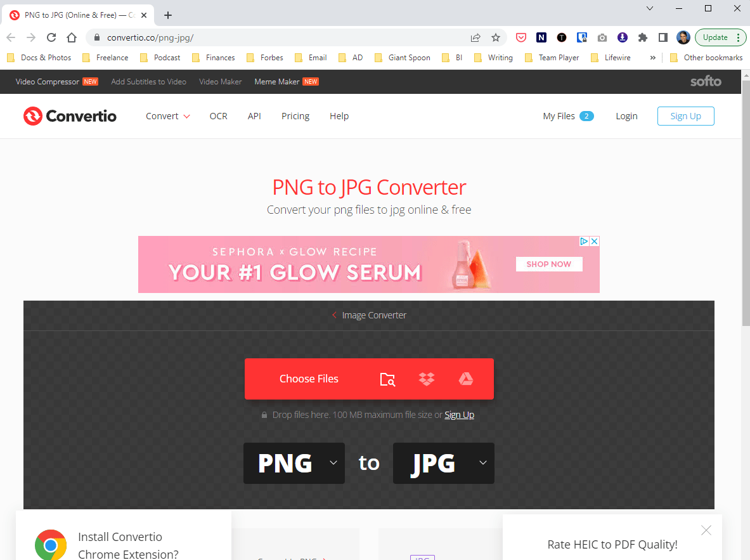Choose files from Dropbox icon
This screenshot has width=750, height=560.
427,379
